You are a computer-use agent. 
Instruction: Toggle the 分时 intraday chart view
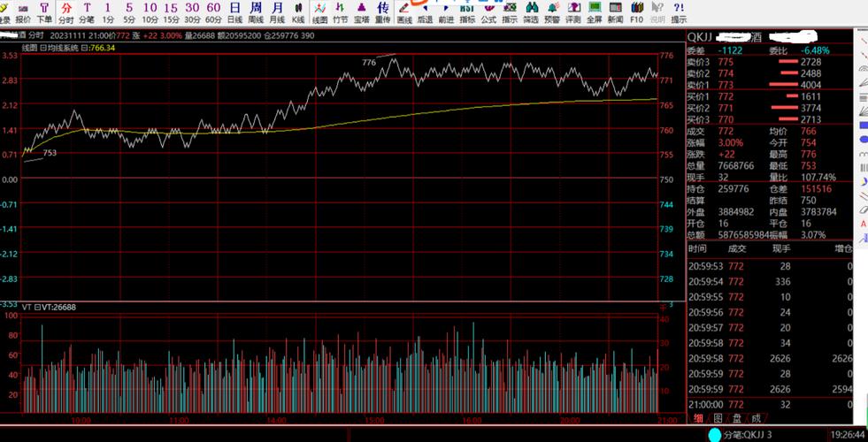tap(66, 11)
